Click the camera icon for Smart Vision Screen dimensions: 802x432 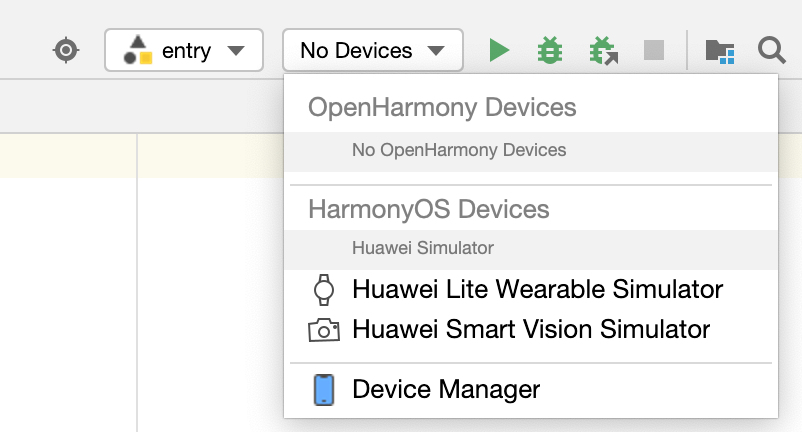[x=324, y=330]
